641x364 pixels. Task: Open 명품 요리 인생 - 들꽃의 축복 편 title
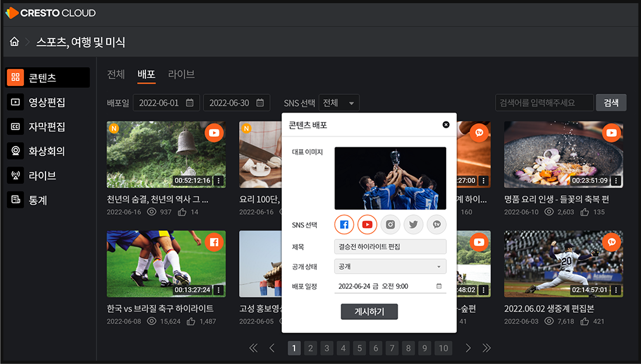pyautogui.click(x=556, y=199)
